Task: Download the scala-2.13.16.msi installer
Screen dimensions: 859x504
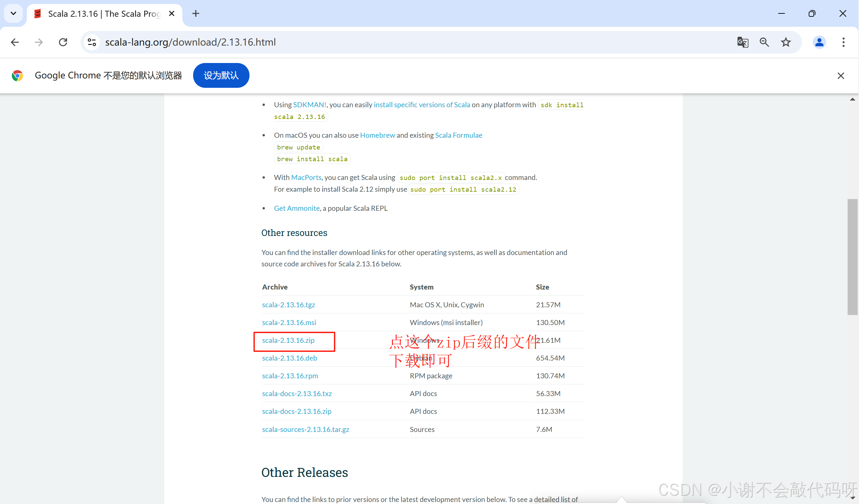Action: point(289,322)
